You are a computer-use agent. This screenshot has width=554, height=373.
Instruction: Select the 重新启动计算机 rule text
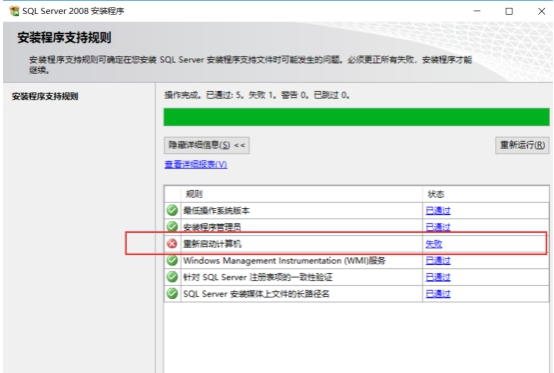(x=212, y=244)
